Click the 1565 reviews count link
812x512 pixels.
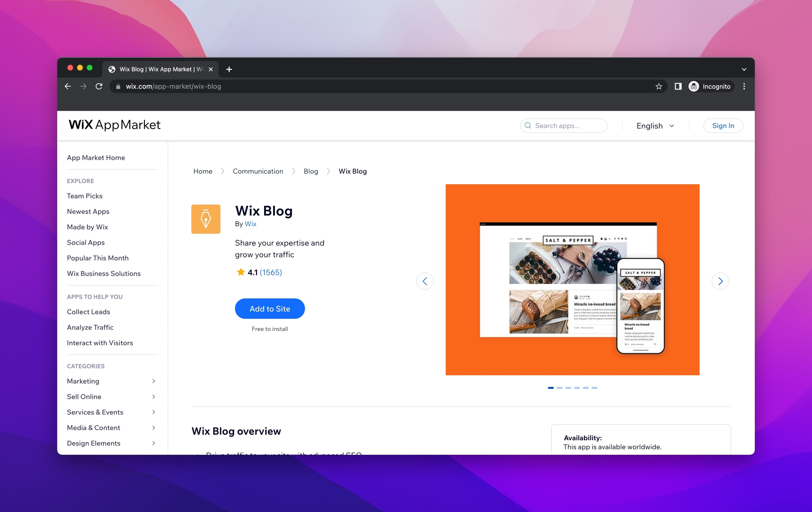(271, 272)
